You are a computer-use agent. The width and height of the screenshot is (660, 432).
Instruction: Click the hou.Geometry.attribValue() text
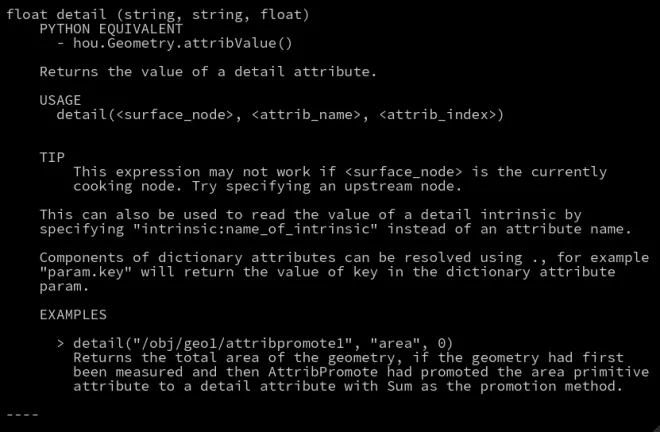pos(183,43)
